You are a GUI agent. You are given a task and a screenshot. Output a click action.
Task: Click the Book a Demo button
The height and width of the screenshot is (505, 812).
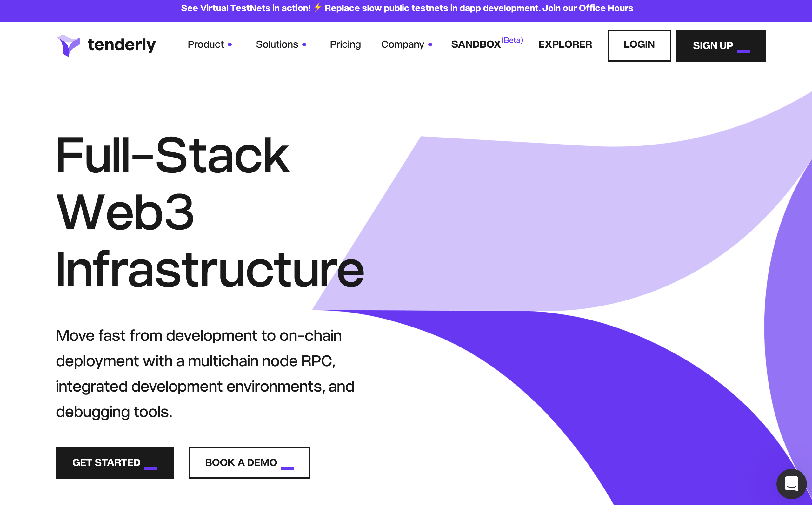click(249, 462)
